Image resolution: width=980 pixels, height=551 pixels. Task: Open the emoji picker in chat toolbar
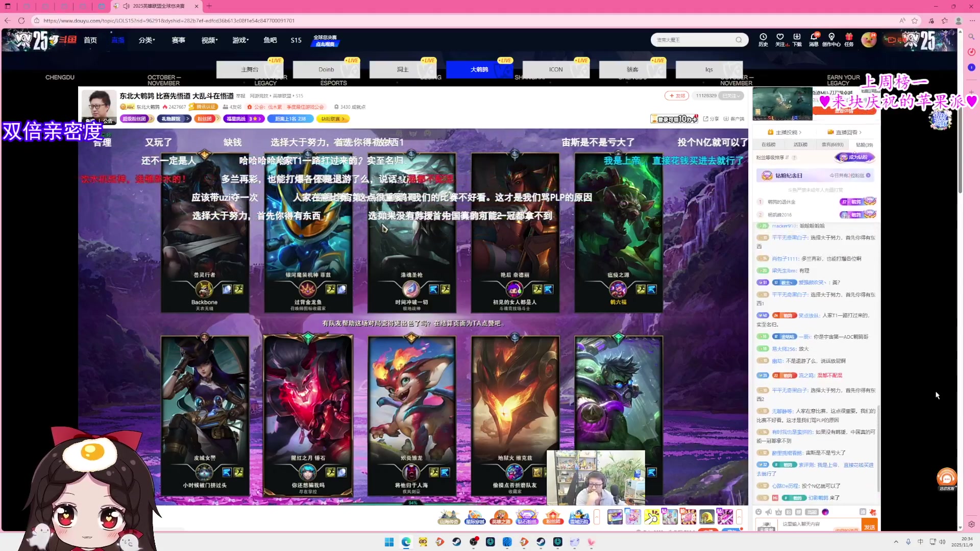758,512
